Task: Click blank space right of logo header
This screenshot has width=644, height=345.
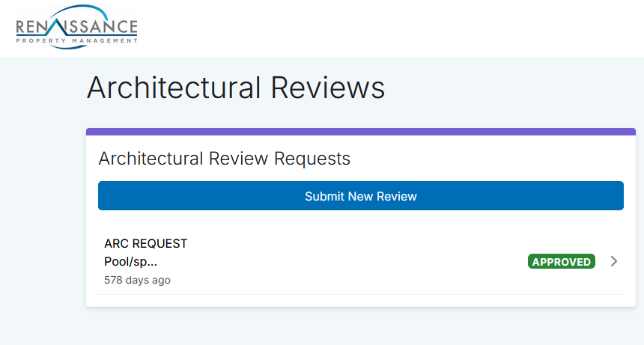Action: pyautogui.click(x=390, y=28)
